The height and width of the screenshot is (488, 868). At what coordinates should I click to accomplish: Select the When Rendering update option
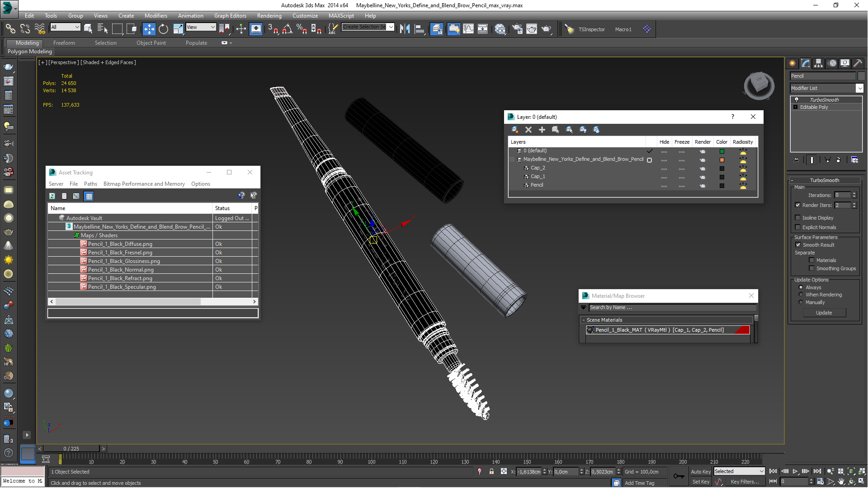click(x=801, y=294)
